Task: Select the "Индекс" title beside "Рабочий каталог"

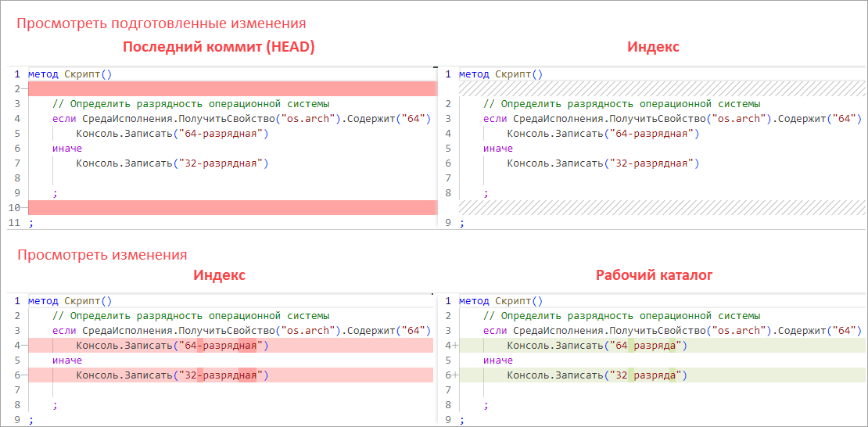Action: pyautogui.click(x=219, y=275)
